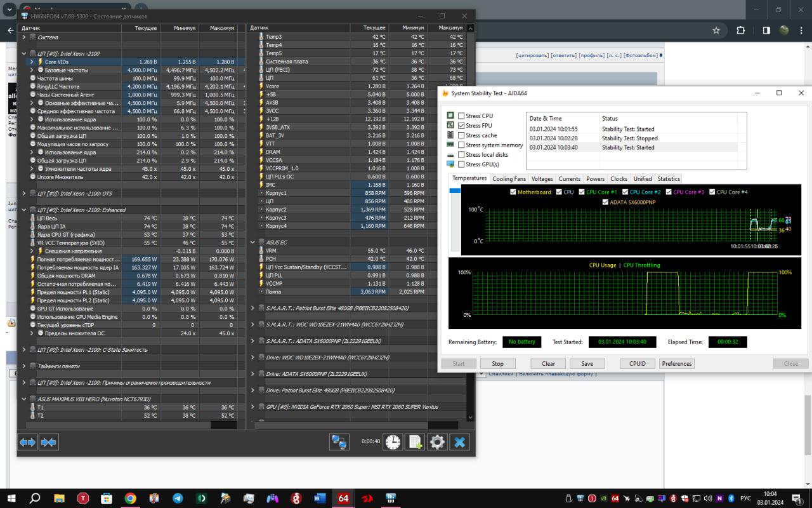Open the Clocks tab
Screen dimensions: 812x508
pyautogui.click(x=619, y=179)
